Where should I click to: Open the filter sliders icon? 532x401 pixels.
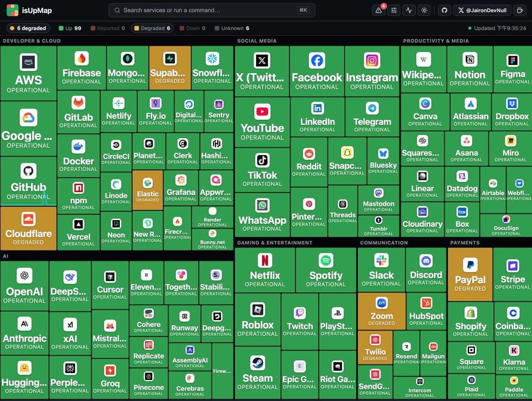(394, 10)
